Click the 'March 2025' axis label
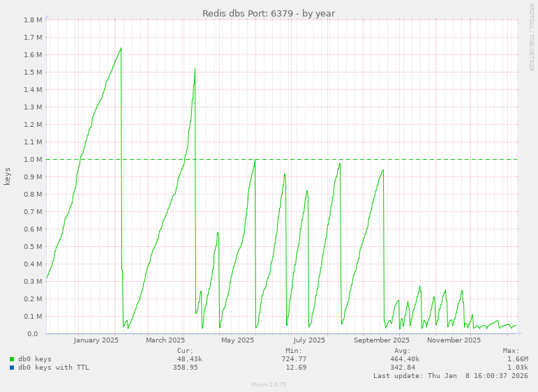 [165, 340]
